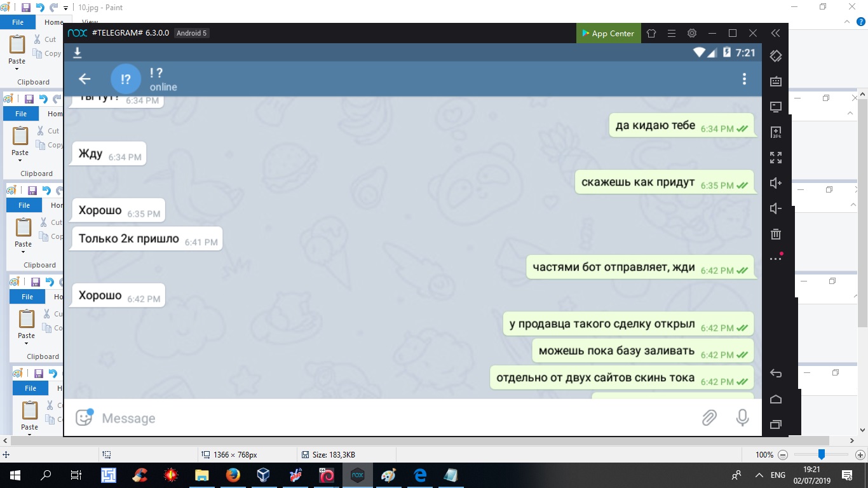The width and height of the screenshot is (868, 488).
Task: Open the emoji sticker picker
Action: (x=84, y=417)
